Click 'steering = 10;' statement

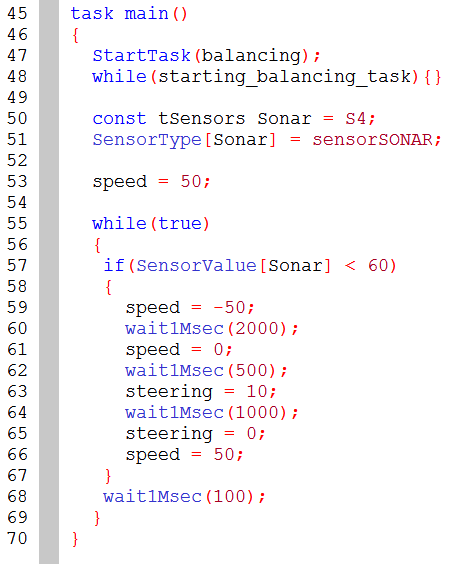pos(201,392)
